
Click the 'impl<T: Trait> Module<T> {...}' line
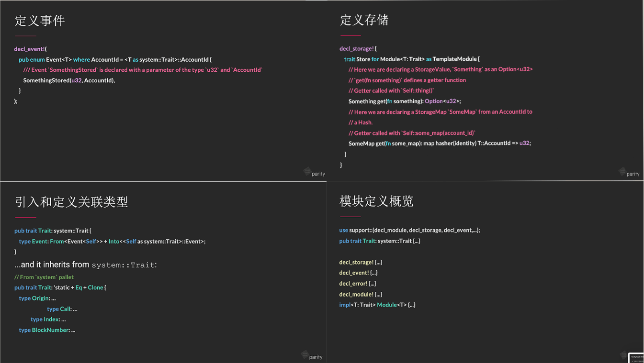click(x=377, y=305)
